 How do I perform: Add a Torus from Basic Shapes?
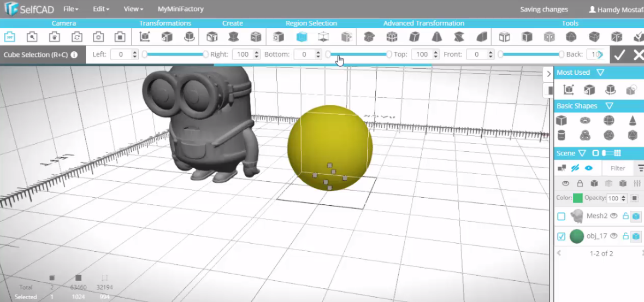585,120
